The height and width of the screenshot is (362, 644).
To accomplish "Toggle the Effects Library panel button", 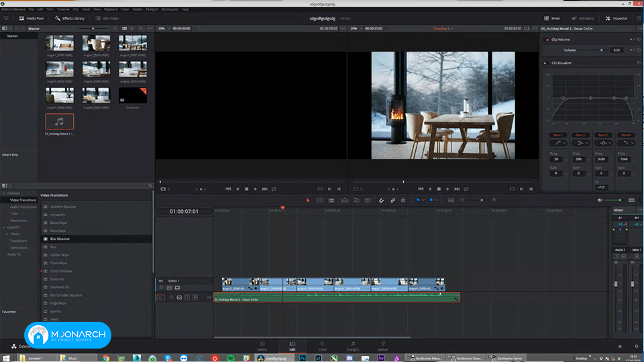I will pos(70,19).
